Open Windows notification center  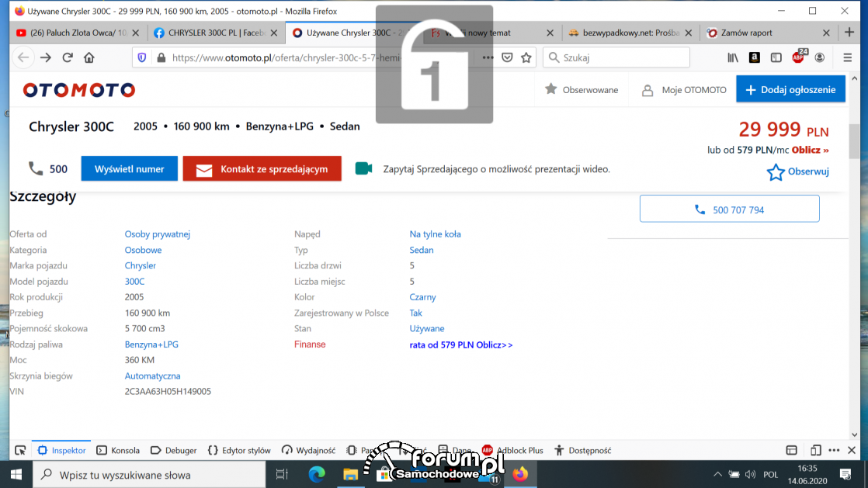[x=845, y=475]
